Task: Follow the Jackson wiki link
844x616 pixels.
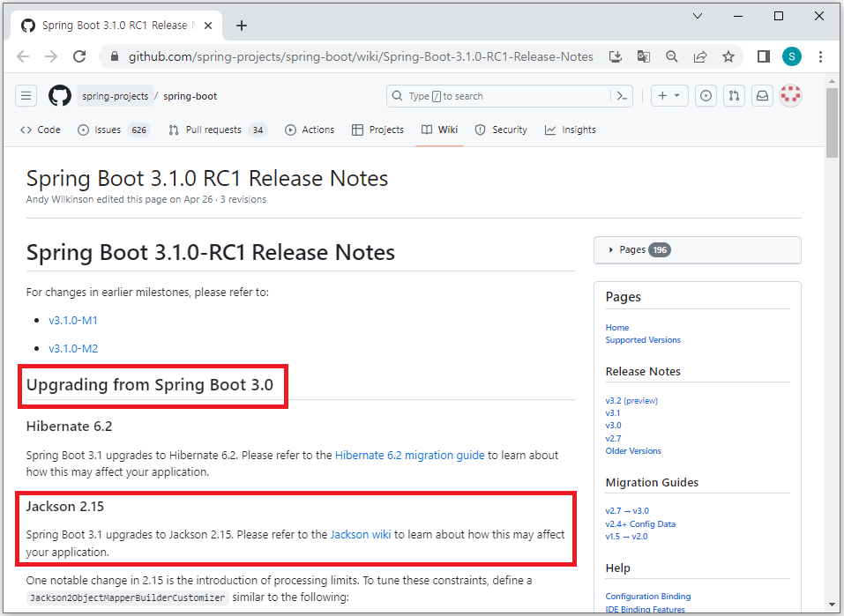Action: pos(361,535)
